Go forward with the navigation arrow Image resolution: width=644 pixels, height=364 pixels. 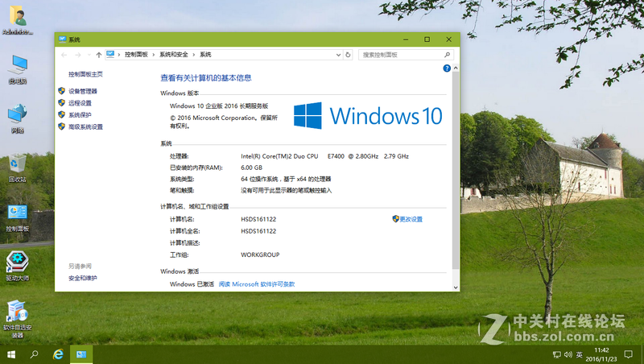(x=77, y=55)
